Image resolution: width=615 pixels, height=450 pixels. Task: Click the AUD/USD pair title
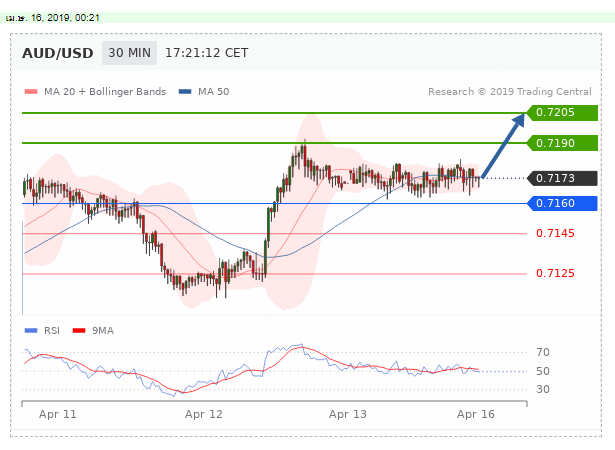click(x=58, y=53)
